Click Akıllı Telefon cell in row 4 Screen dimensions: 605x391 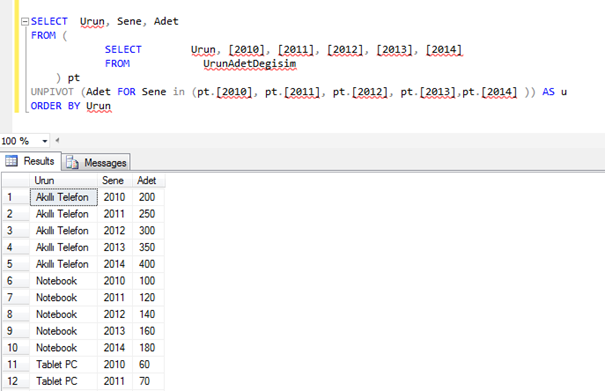(x=64, y=247)
